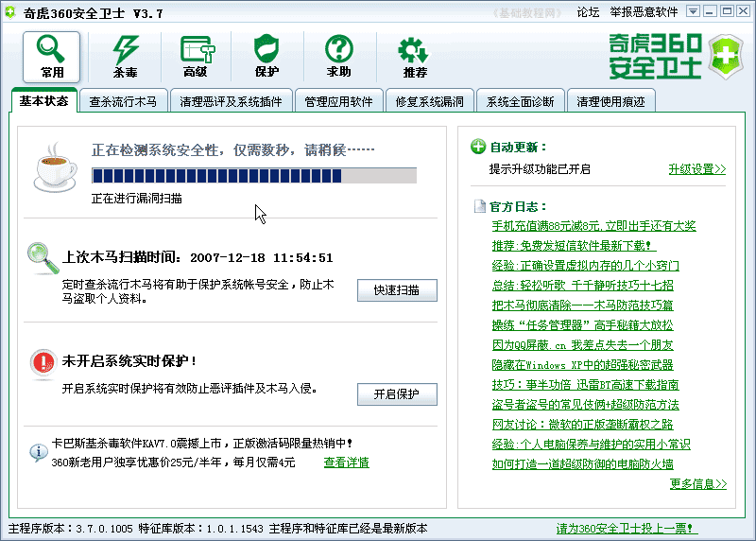The height and width of the screenshot is (541, 756).
Task: Open the 保护 shield protection icon
Action: pyautogui.click(x=266, y=57)
